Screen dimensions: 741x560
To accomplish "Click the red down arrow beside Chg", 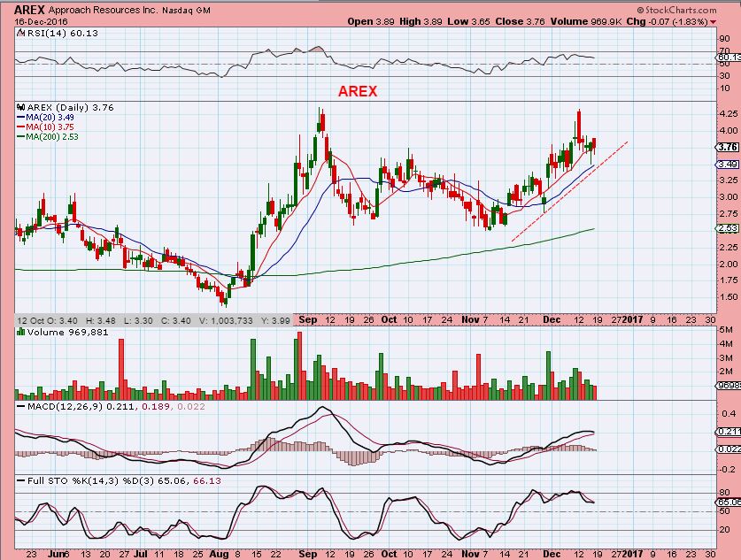I will [713, 22].
